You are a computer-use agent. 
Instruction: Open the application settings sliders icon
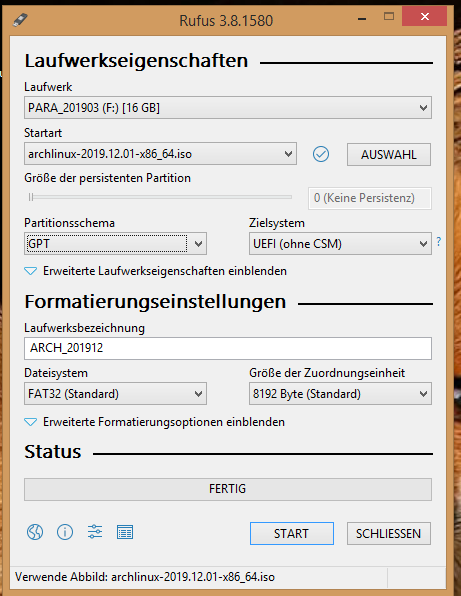[95, 532]
